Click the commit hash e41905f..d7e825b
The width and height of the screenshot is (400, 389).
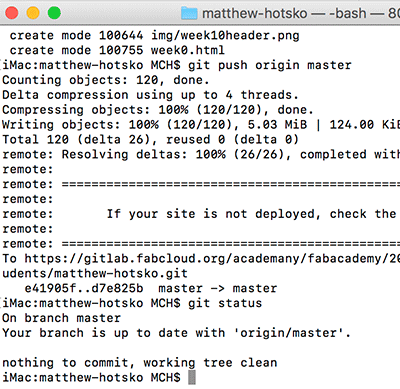[x=84, y=288]
